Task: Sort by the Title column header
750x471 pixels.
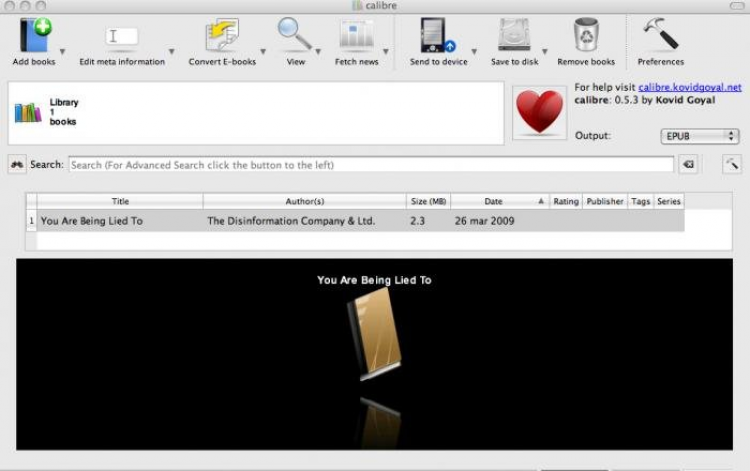Action: [x=120, y=201]
